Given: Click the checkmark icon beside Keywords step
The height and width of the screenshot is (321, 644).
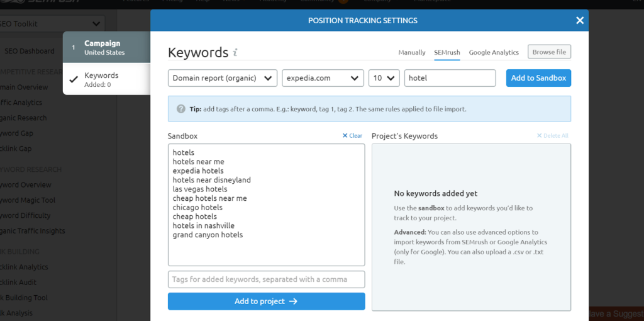Looking at the screenshot, I should pyautogui.click(x=74, y=79).
